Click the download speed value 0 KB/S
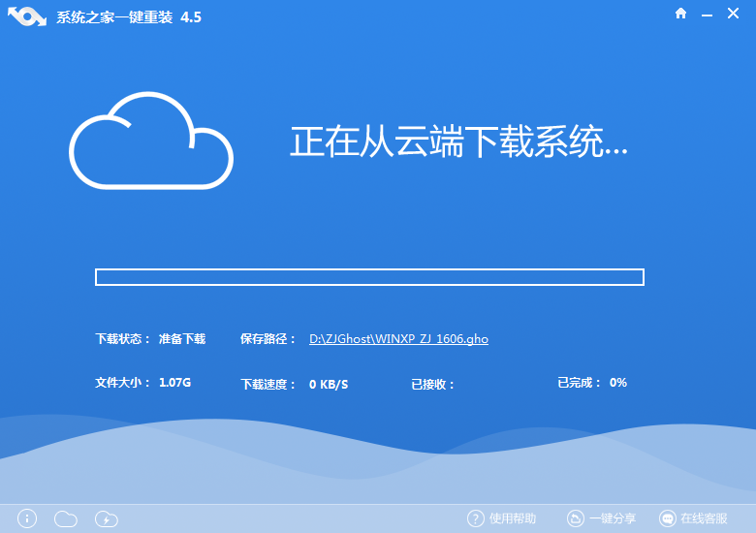The height and width of the screenshot is (533, 756). (x=329, y=384)
